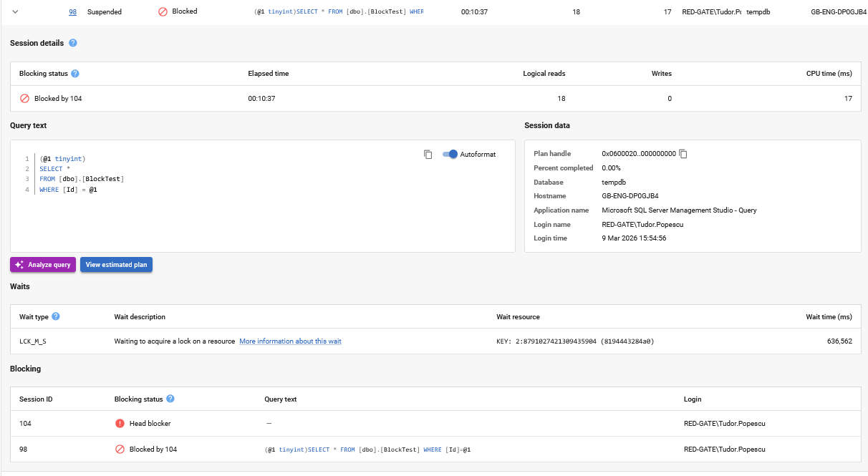Click blocked icon beside 'Blocked by 104' in session details

point(24,99)
